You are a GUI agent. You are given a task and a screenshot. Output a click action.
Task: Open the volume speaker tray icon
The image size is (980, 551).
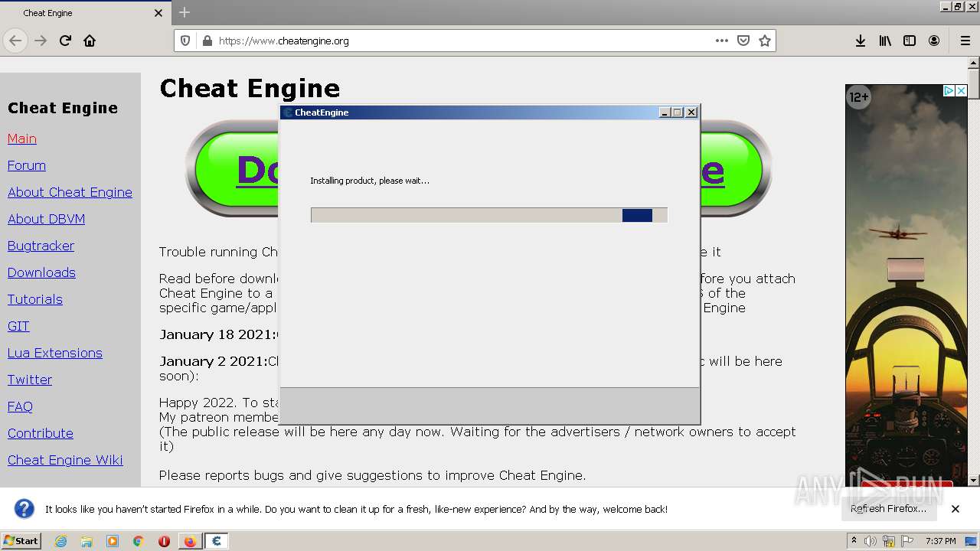point(871,541)
